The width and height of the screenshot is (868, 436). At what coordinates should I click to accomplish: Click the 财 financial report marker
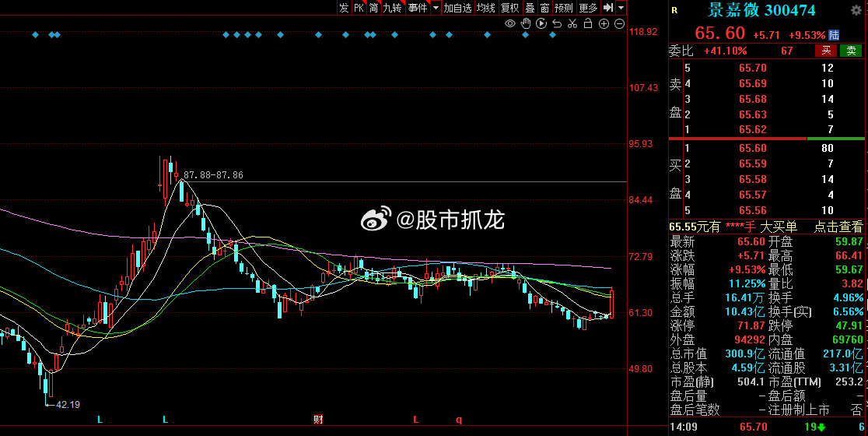pos(318,420)
